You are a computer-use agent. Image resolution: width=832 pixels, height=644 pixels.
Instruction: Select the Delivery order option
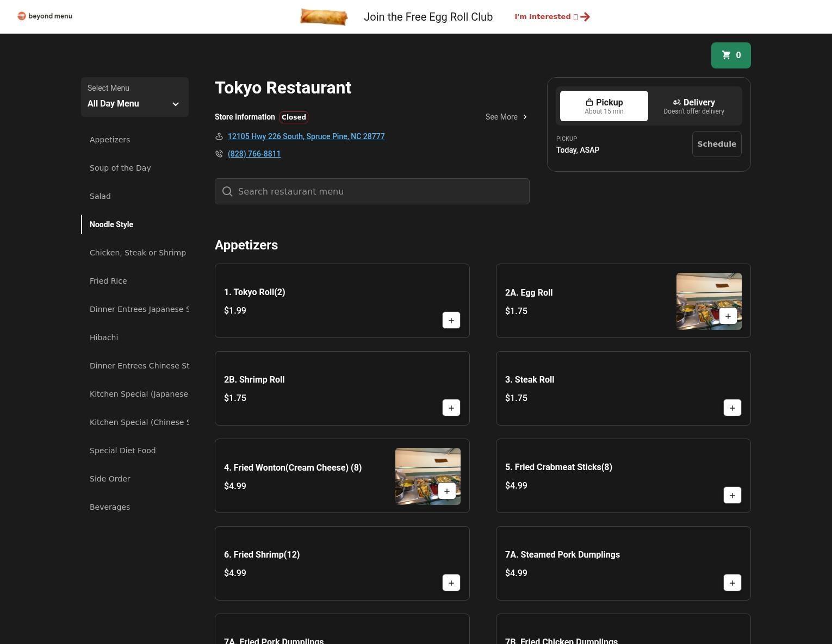(x=693, y=106)
